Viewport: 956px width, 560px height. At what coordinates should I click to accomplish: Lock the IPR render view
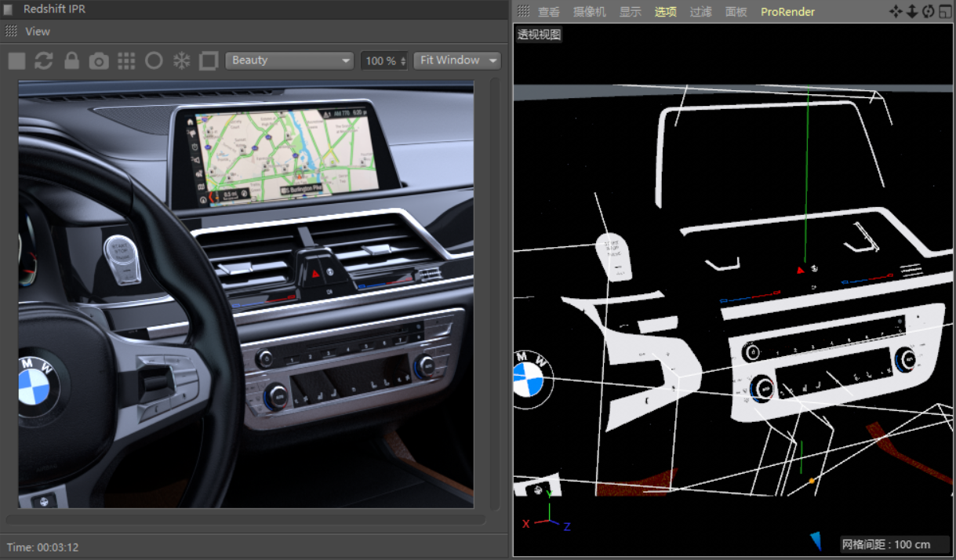tap(71, 60)
